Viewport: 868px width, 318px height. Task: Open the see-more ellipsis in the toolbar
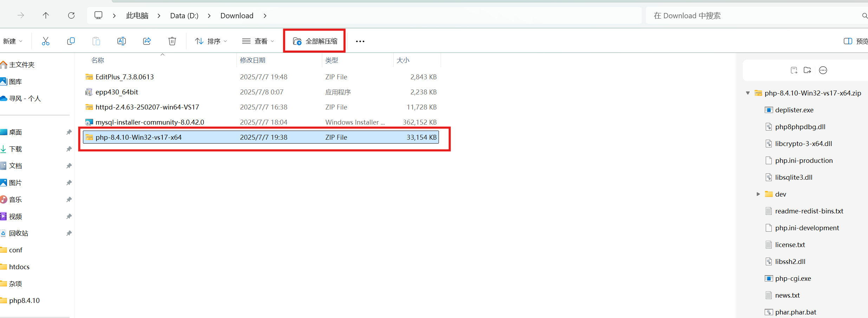(x=360, y=41)
